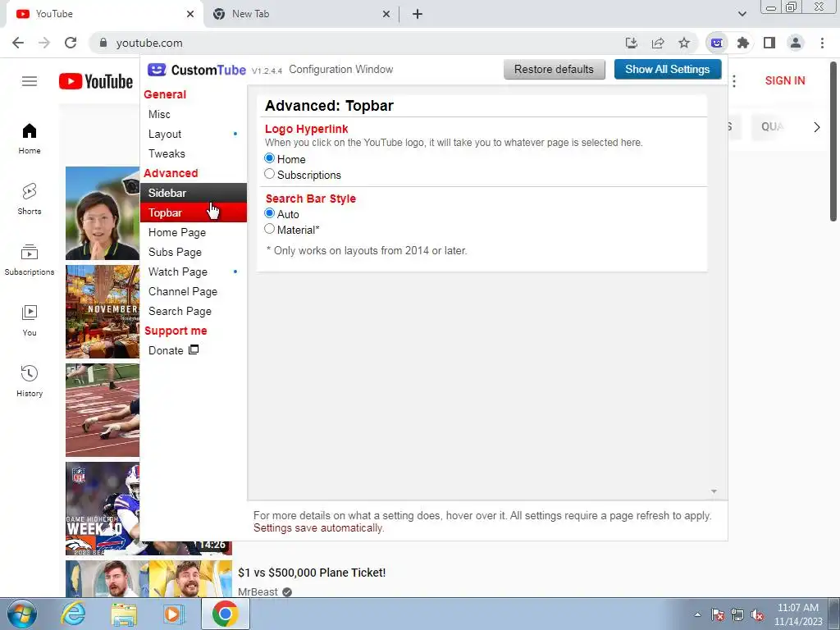Open MrBeast channel link
Screen dimensions: 840x630
coord(258,592)
